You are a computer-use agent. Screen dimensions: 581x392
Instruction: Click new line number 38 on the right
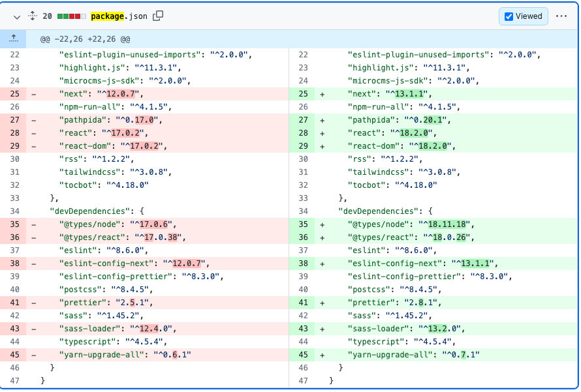coord(305,263)
